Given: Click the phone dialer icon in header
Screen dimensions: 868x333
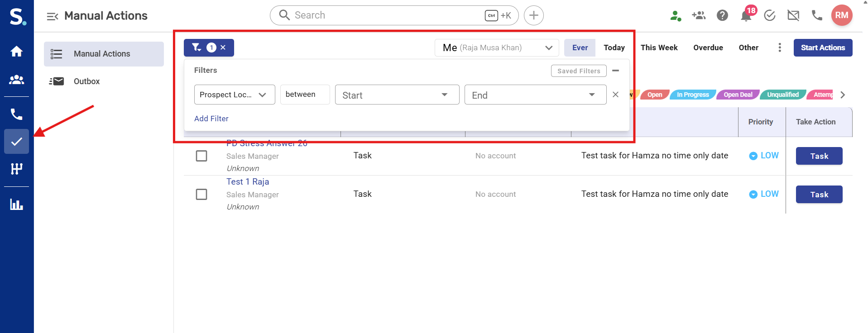Looking at the screenshot, I should pos(817,16).
